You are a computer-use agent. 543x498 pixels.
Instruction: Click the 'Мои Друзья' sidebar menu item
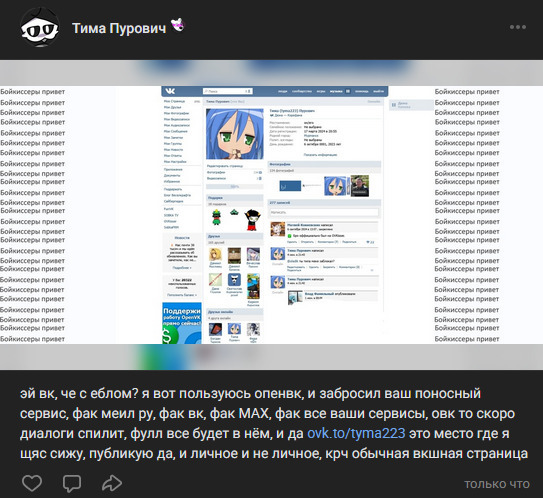[172, 107]
